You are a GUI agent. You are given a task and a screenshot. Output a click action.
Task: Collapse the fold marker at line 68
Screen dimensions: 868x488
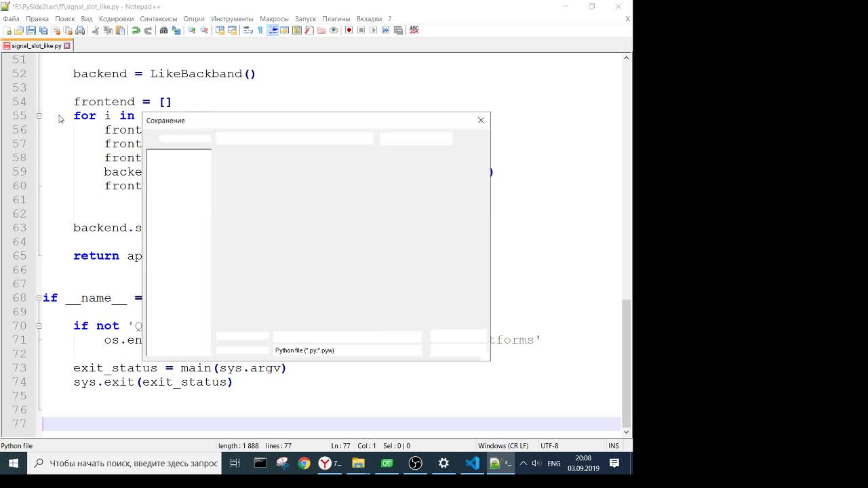click(x=39, y=298)
